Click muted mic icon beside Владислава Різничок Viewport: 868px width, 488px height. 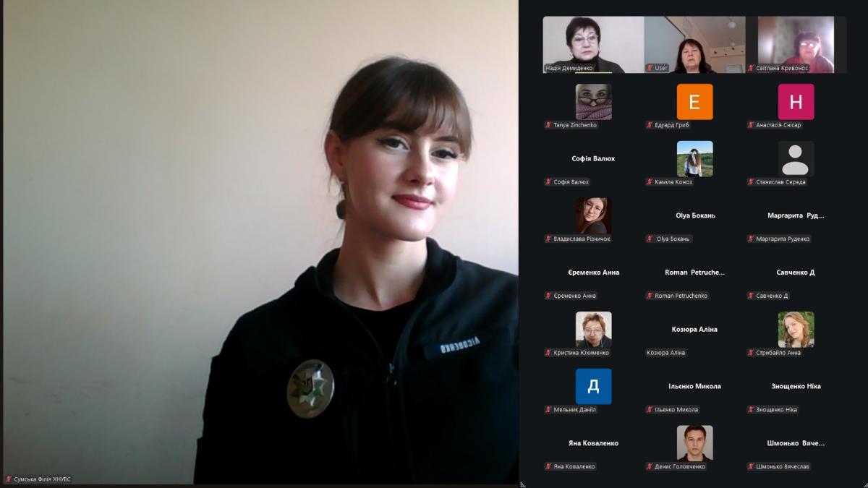click(548, 239)
